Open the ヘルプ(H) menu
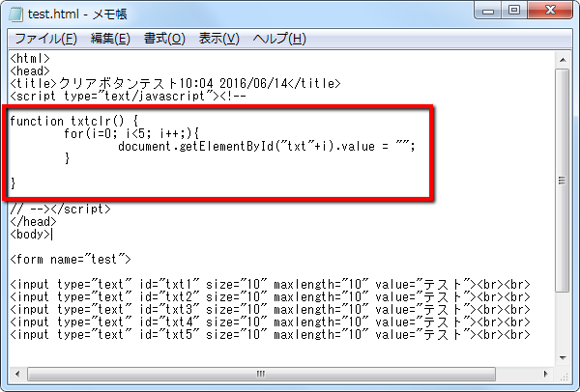Screen dimensions: 580x392 pyautogui.click(x=279, y=39)
